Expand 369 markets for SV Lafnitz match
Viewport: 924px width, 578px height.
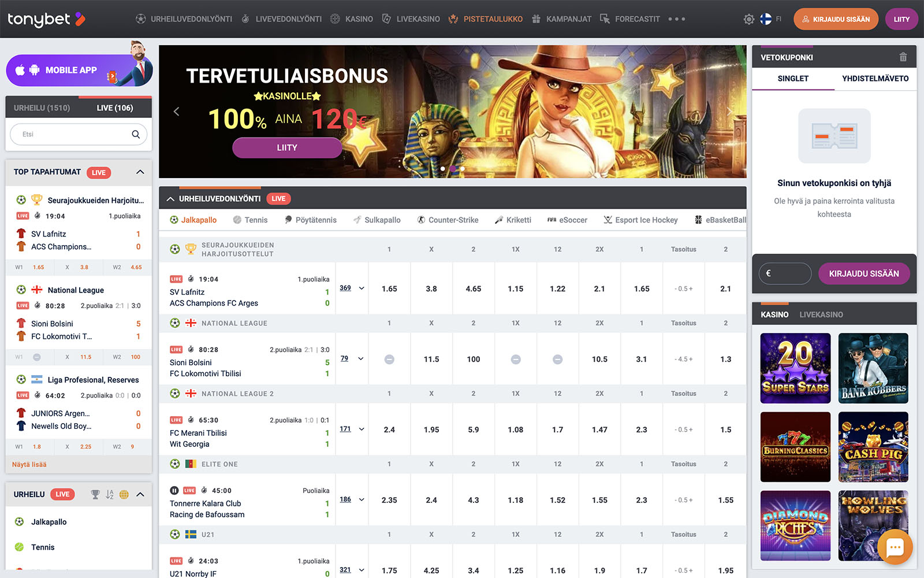click(352, 288)
